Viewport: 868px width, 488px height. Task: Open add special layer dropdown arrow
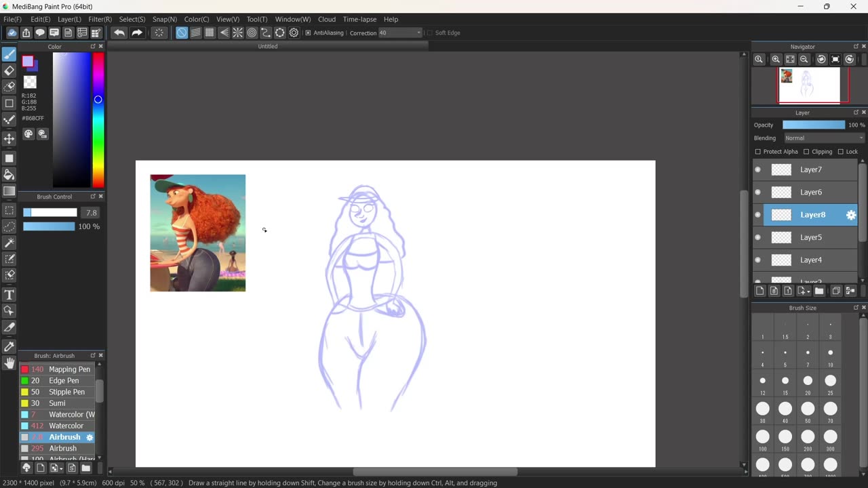click(x=807, y=291)
